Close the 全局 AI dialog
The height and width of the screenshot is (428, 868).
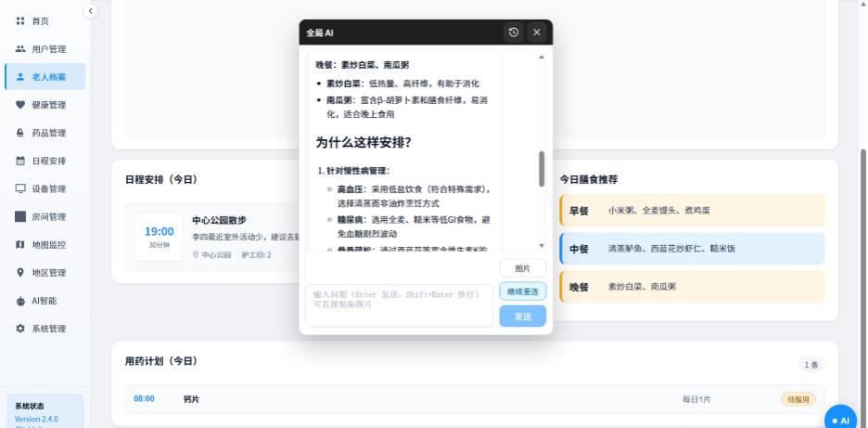point(536,32)
